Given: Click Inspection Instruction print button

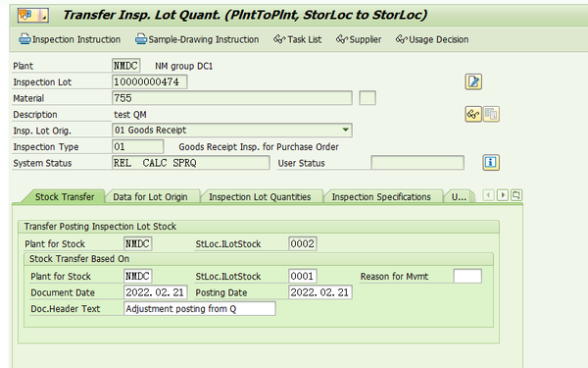Looking at the screenshot, I should click(70, 39).
